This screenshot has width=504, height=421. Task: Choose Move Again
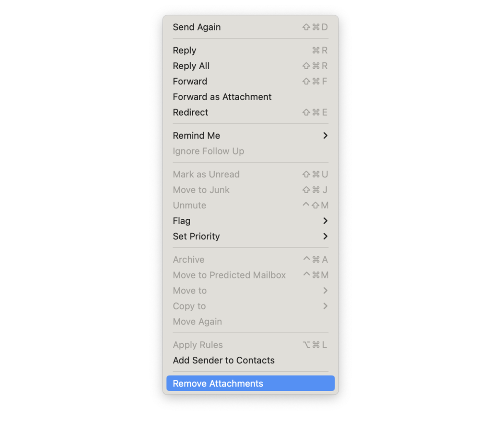click(197, 322)
